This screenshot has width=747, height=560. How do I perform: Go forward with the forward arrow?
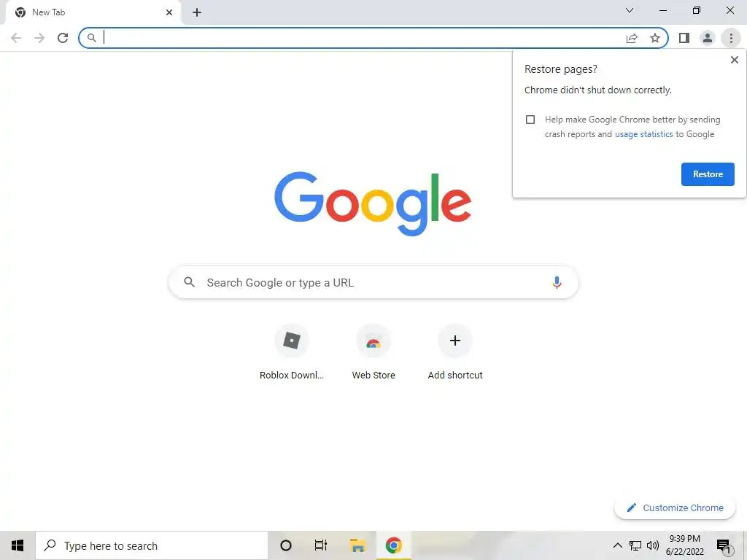pyautogui.click(x=39, y=38)
